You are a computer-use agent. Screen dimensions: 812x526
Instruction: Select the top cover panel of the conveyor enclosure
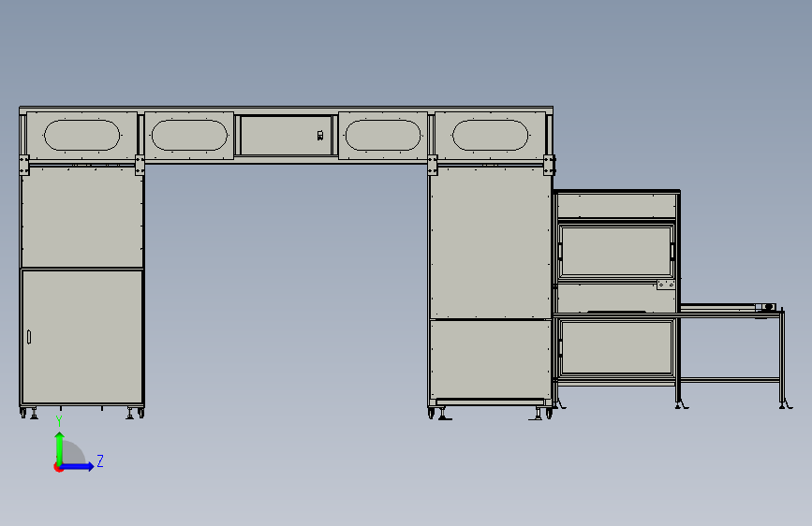coord(615,206)
